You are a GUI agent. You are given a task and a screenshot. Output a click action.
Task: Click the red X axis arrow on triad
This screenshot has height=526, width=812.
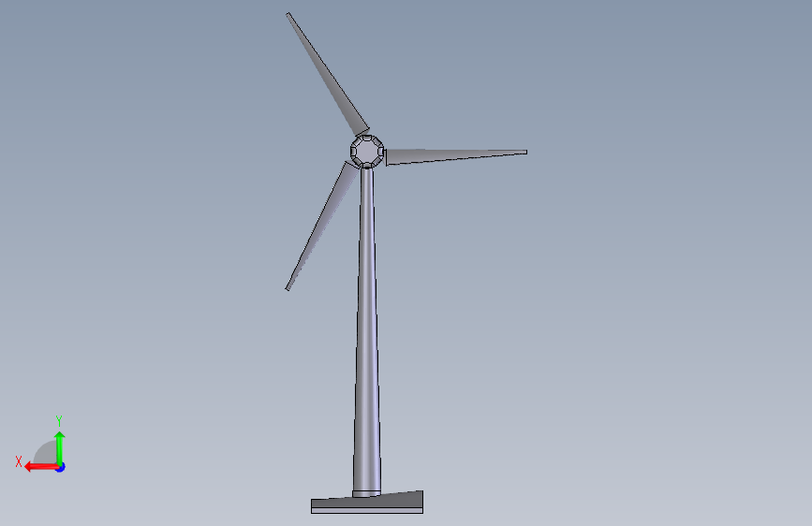tap(40, 467)
